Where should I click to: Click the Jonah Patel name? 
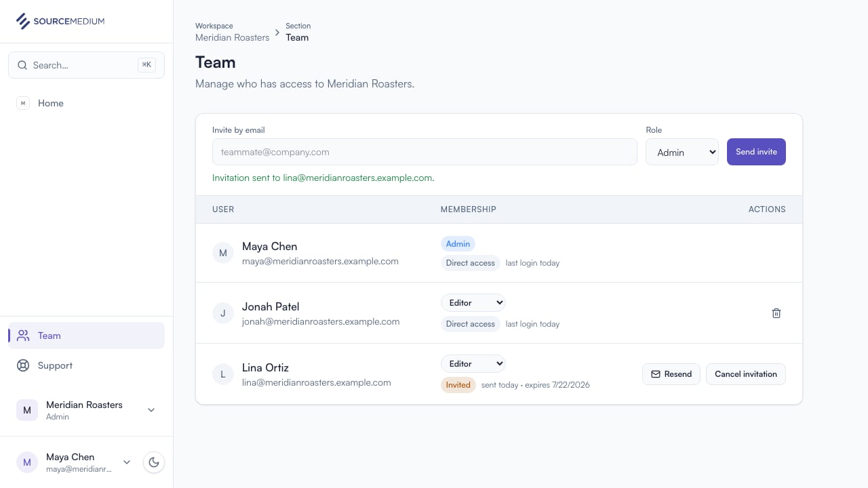(271, 306)
